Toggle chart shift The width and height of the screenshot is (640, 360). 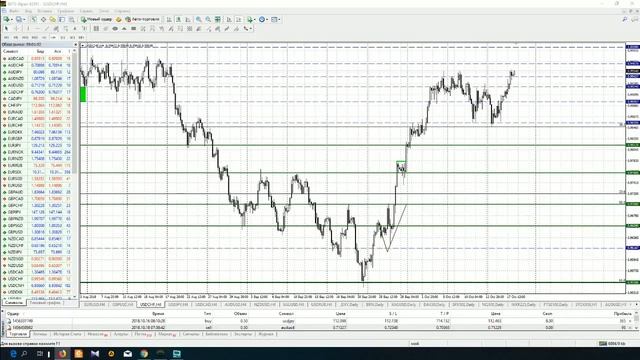coord(238,19)
